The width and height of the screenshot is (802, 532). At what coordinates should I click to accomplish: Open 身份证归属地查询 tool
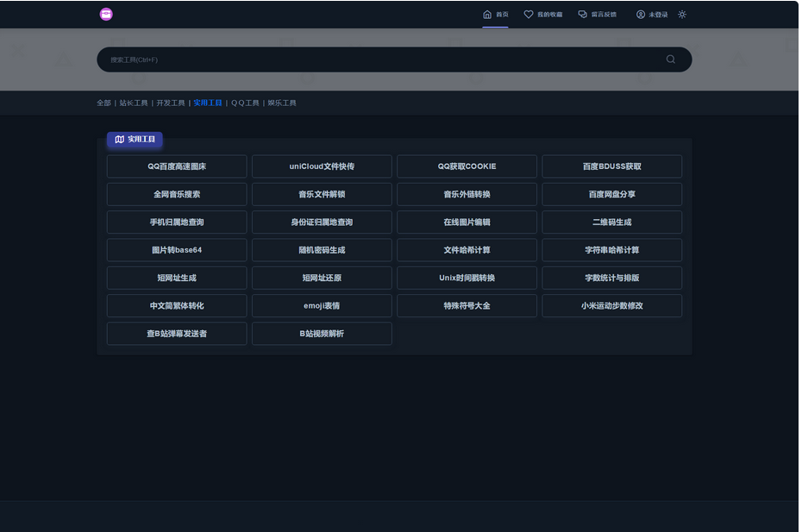click(322, 222)
